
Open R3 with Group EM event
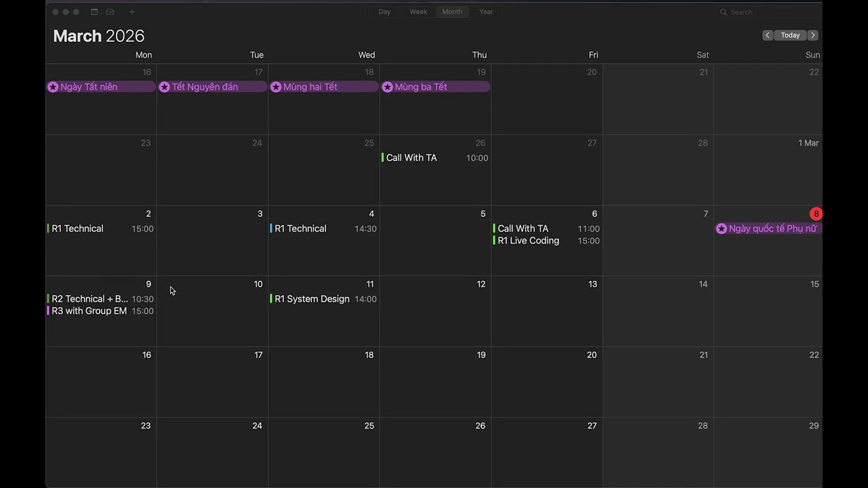click(101, 311)
